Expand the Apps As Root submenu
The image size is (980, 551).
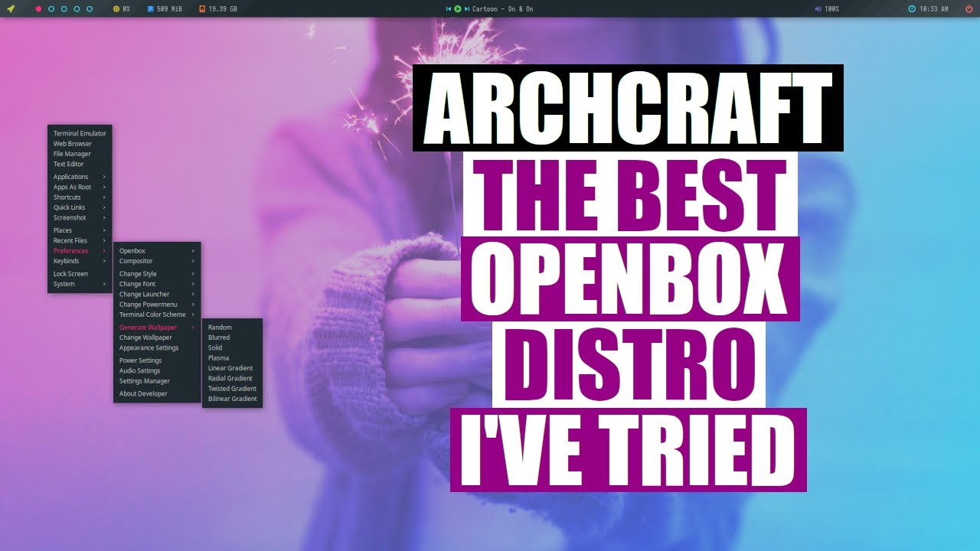point(80,187)
